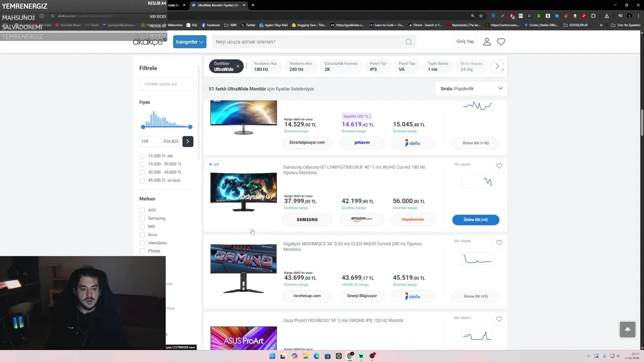
Task: Click the maximum price slider handle
Action: pyautogui.click(x=190, y=127)
